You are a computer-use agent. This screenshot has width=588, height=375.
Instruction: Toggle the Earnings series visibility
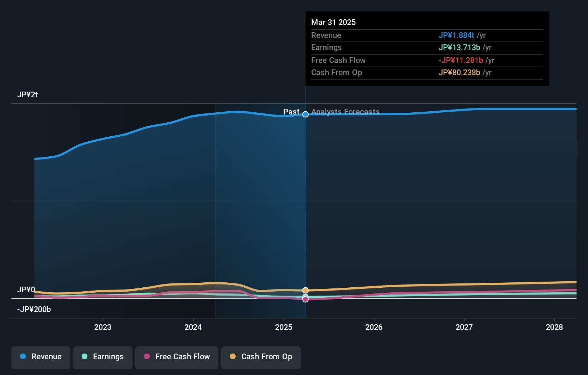[x=103, y=357]
